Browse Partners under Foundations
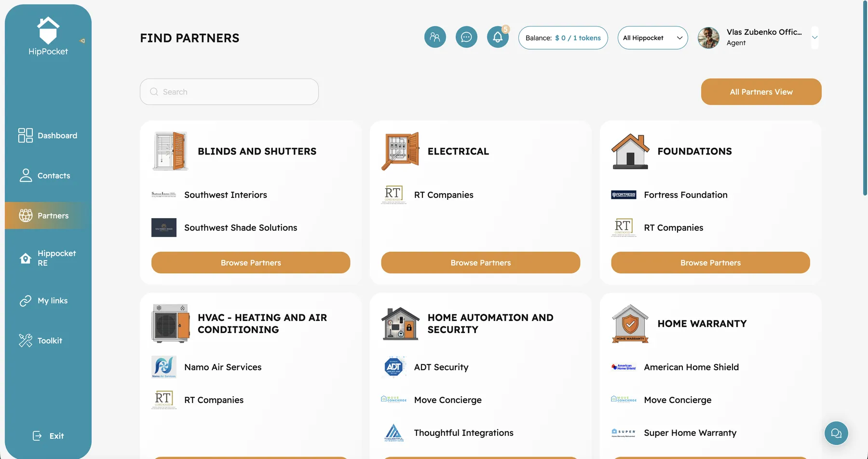Image resolution: width=868 pixels, height=459 pixels. click(x=710, y=263)
